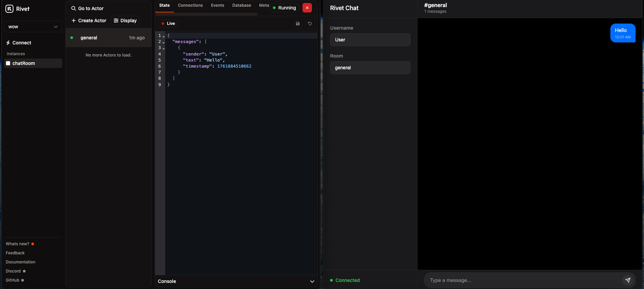Click the green status dot beside general actor
The width and height of the screenshot is (644, 289).
72,38
